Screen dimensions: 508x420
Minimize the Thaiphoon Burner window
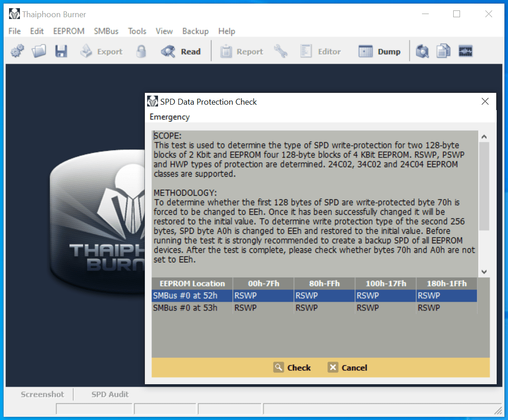tap(426, 14)
